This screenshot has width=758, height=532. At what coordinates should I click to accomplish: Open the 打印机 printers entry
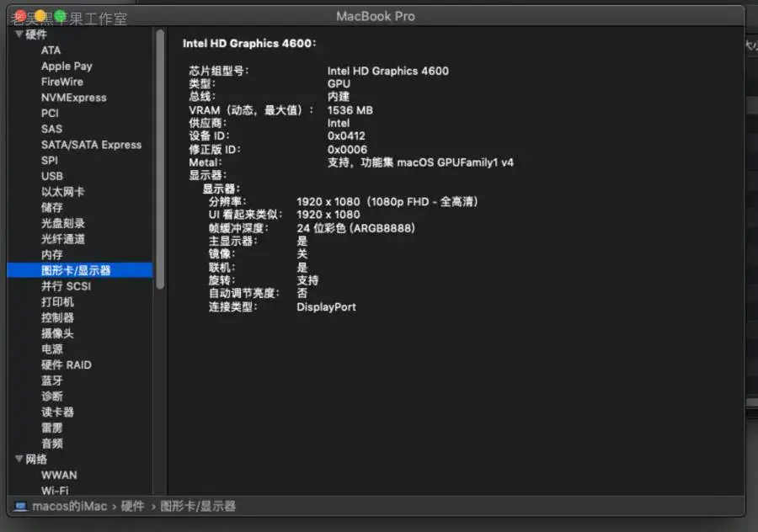point(57,302)
